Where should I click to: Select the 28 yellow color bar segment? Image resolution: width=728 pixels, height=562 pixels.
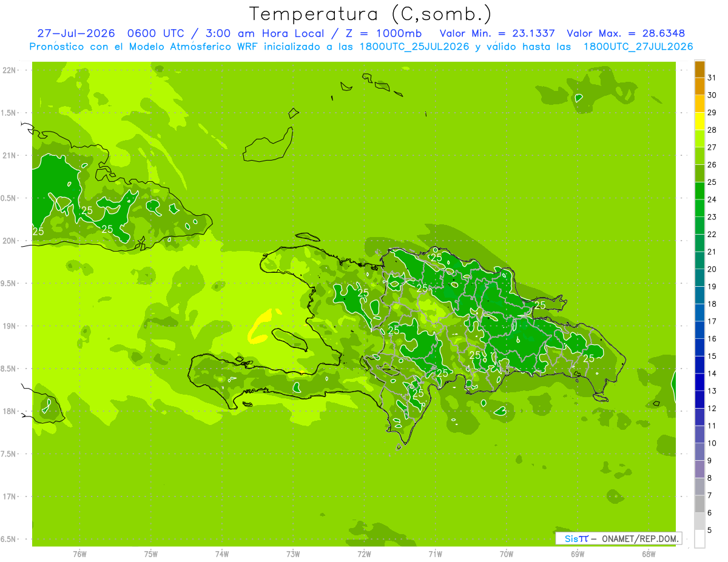point(699,122)
